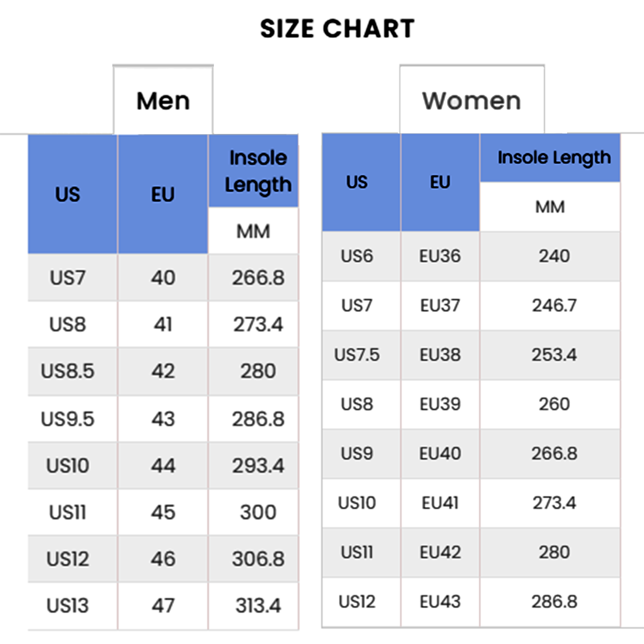644x644 pixels.
Task: Click the SIZE CHART title
Action: (337, 29)
